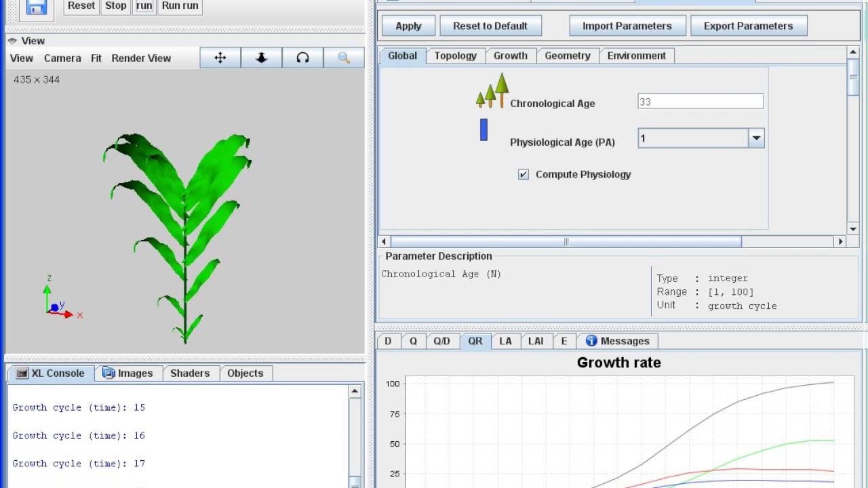Switch to the Environment tab
Image resolution: width=868 pixels, height=488 pixels.
637,56
